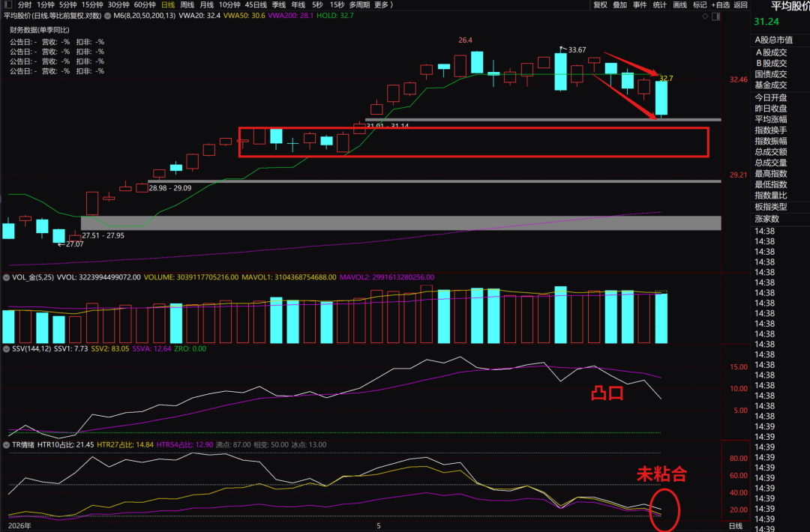
Task: Click the 标记 mark button
Action: 700,4
